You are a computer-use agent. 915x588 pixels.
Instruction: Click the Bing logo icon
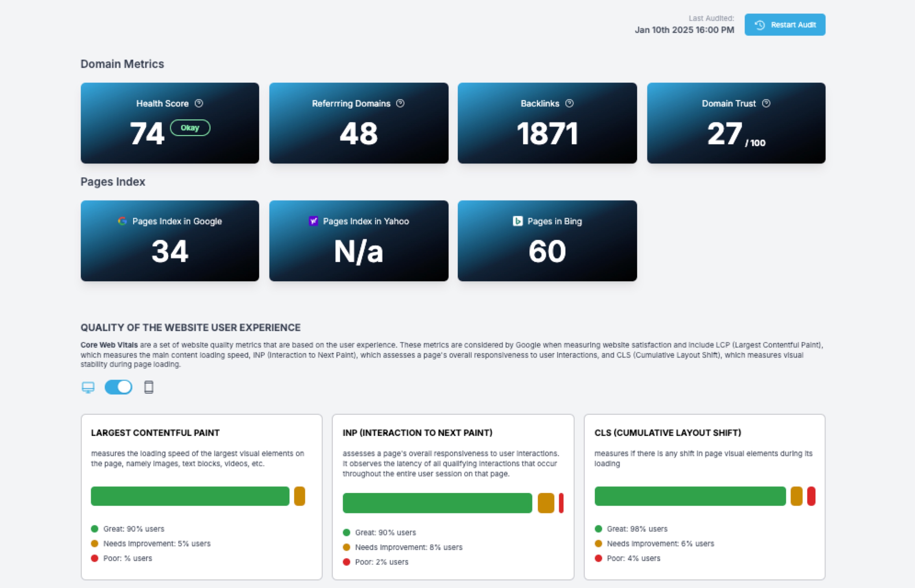pos(518,221)
